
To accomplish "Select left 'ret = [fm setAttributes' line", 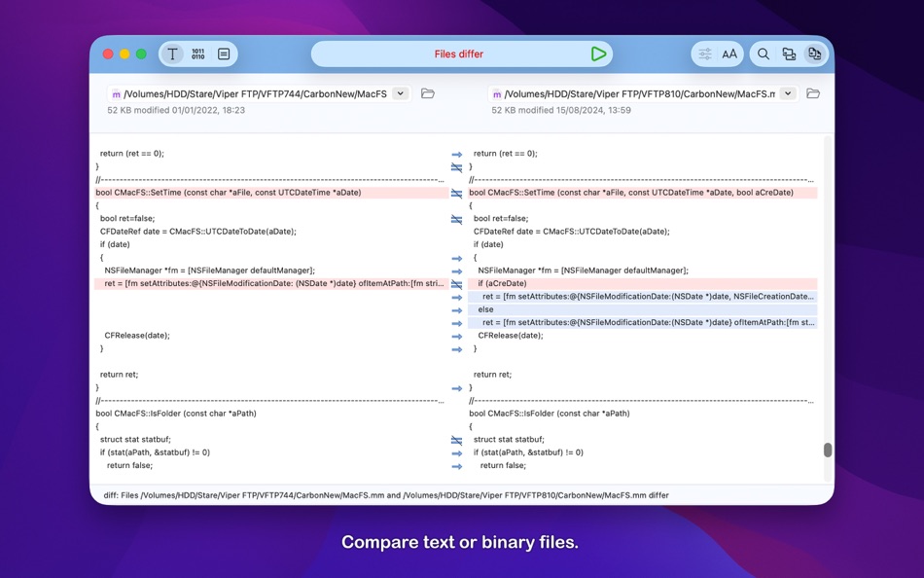I will (x=271, y=284).
